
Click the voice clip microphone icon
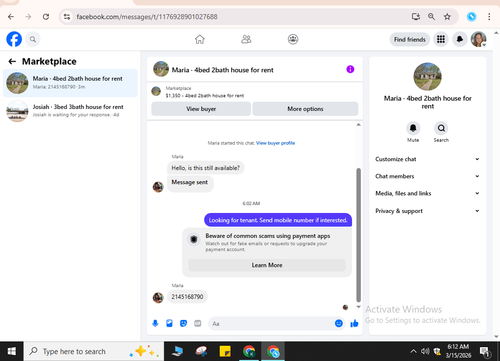click(x=155, y=323)
